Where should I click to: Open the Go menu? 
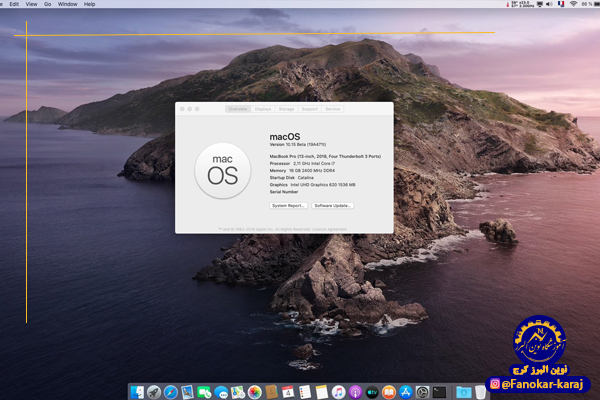pyautogui.click(x=47, y=4)
